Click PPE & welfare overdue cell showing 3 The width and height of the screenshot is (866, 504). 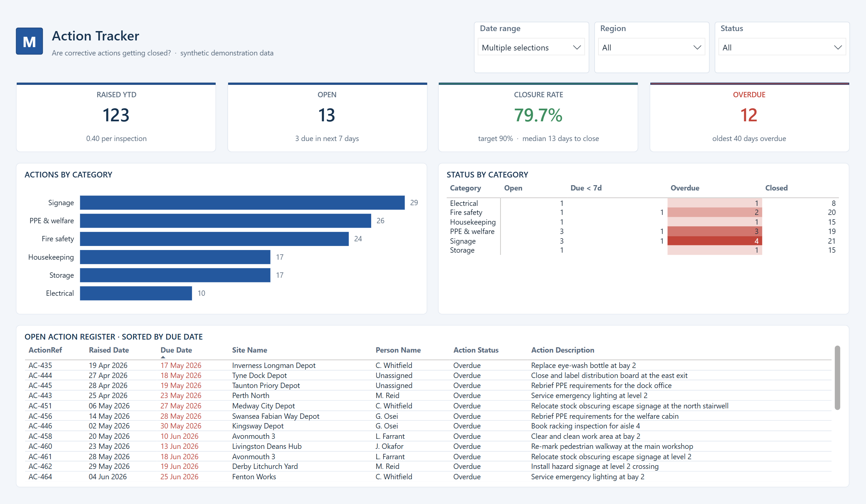pos(715,231)
